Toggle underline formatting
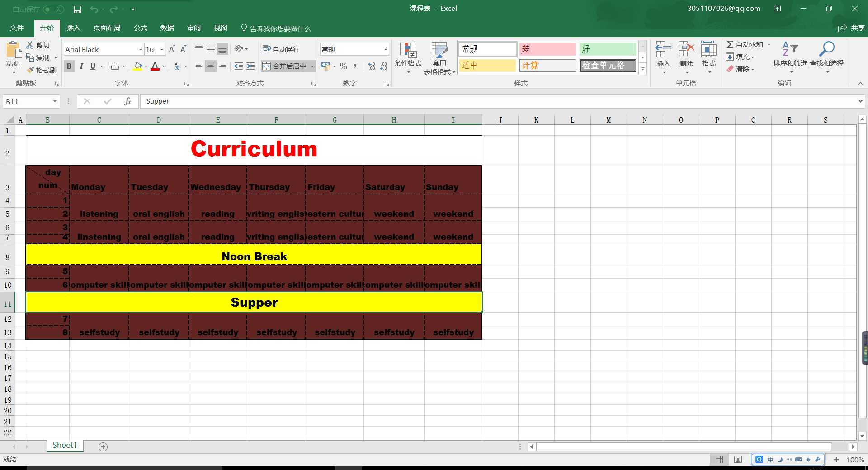Image resolution: width=868 pixels, height=470 pixels. click(x=93, y=66)
